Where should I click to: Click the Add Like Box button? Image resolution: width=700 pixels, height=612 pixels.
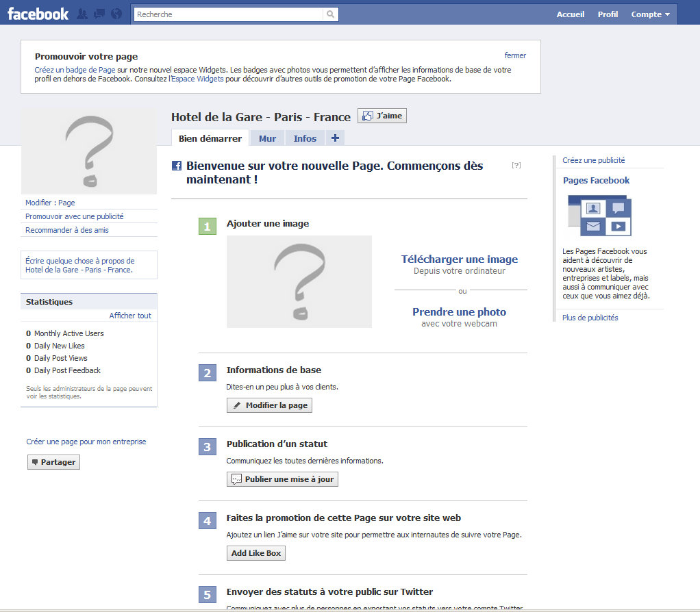pyautogui.click(x=255, y=553)
